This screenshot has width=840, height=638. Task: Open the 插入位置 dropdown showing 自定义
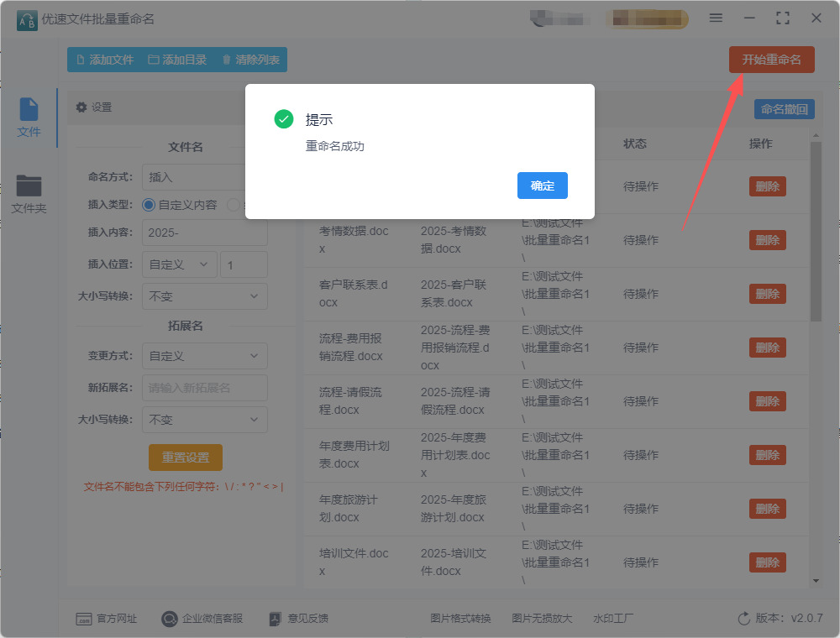(179, 264)
